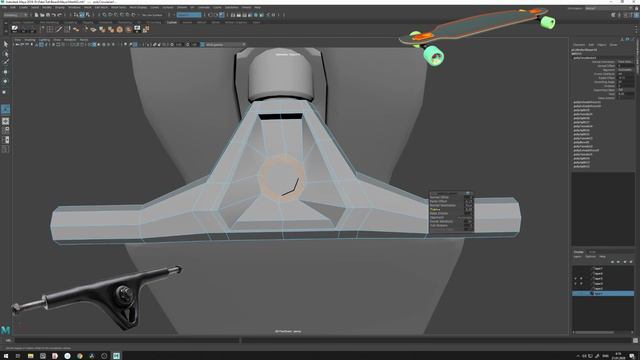The width and height of the screenshot is (640, 360).
Task: Click the New Scene icon
Action: (x=36, y=15)
